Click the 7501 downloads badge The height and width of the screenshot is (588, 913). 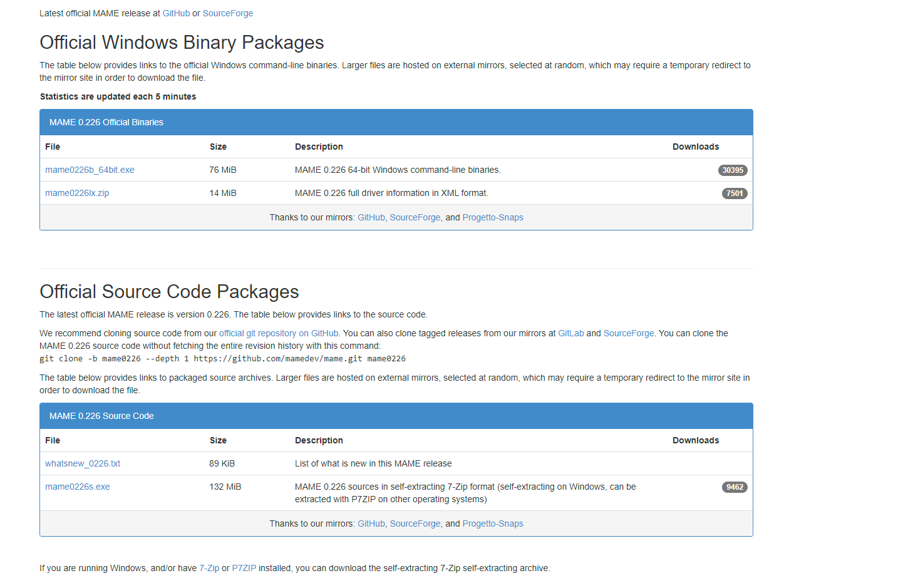point(735,193)
